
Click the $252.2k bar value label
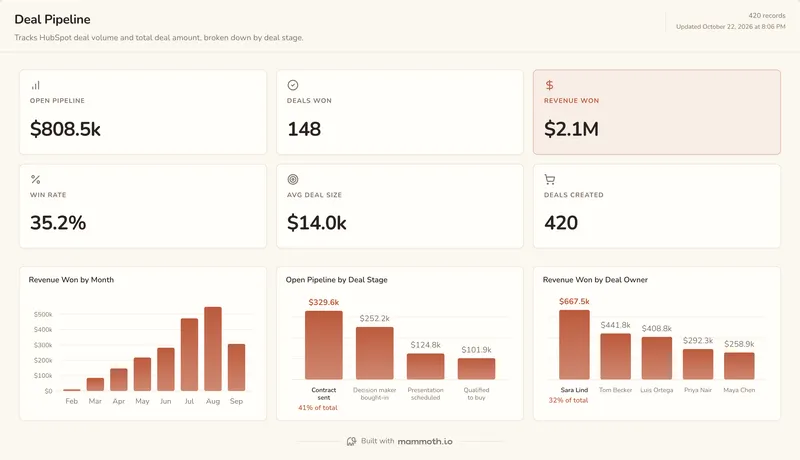(374, 318)
